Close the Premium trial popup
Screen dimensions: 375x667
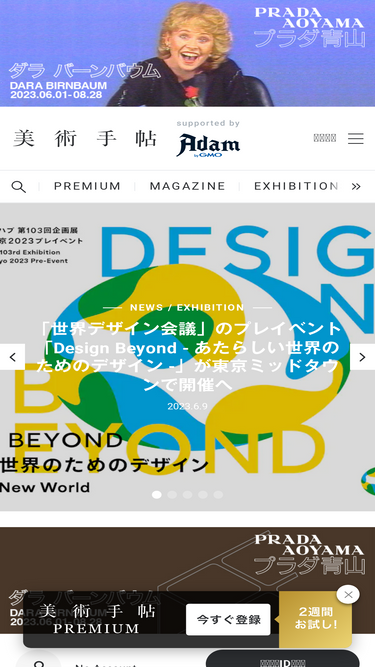pos(348,594)
